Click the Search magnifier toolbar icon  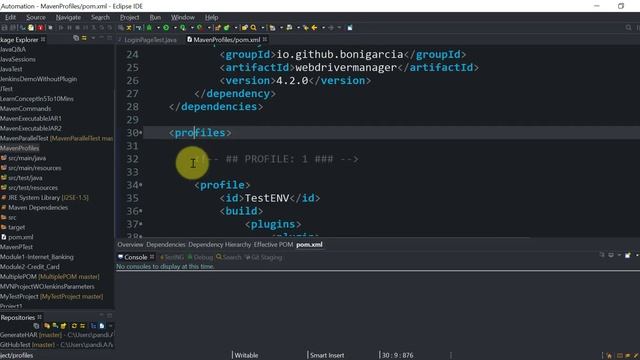coord(253,28)
